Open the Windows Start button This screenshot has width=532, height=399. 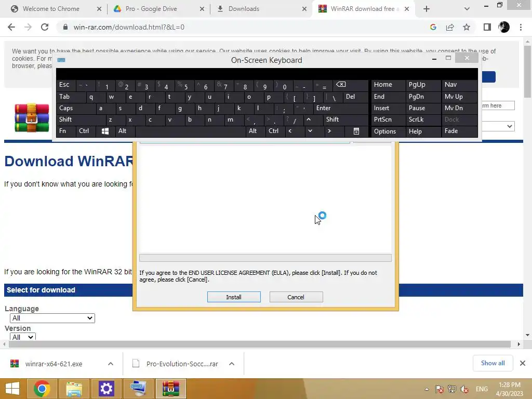(x=12, y=389)
